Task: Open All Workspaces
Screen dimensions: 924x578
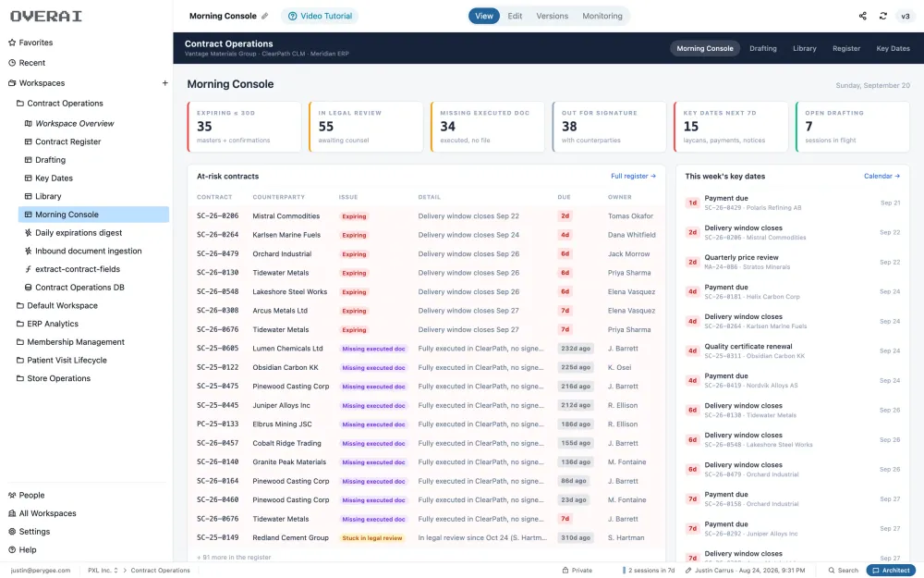Action: pos(43,513)
